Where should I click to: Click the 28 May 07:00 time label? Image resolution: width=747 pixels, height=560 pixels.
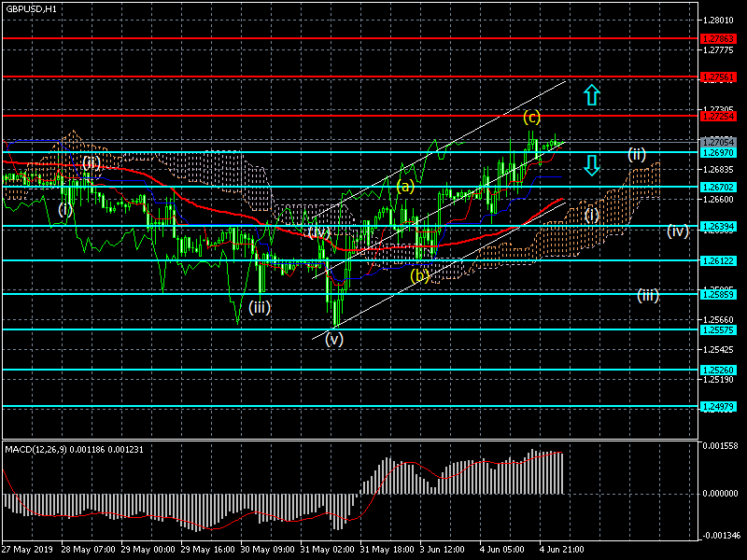88,550
